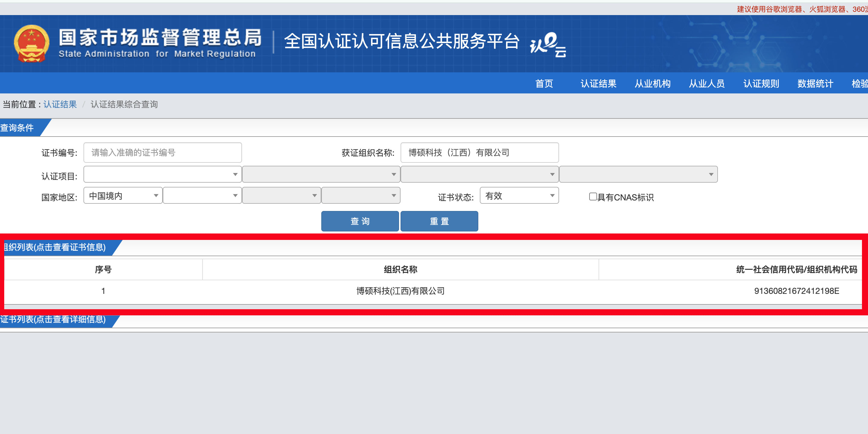868x434 pixels.
Task: Open the third 认证项目 dropdown
Action: (480, 174)
